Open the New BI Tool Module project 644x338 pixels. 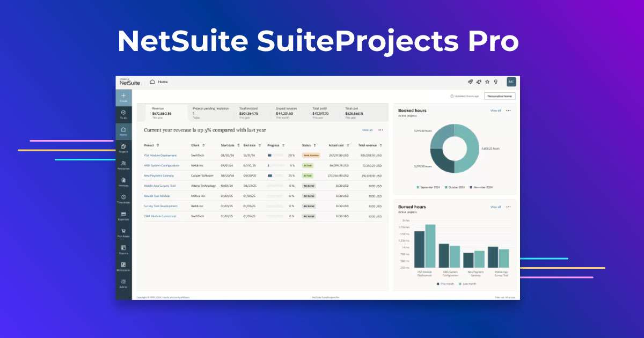coord(157,196)
